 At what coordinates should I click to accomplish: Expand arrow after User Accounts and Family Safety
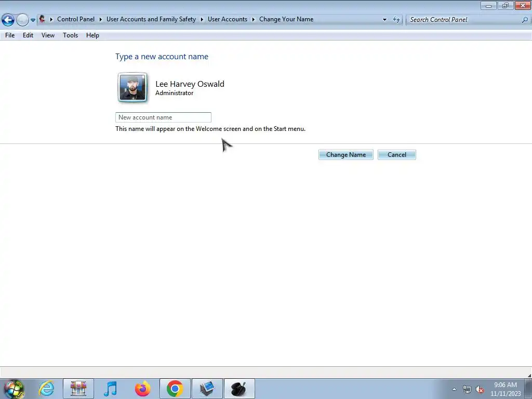coord(202,19)
